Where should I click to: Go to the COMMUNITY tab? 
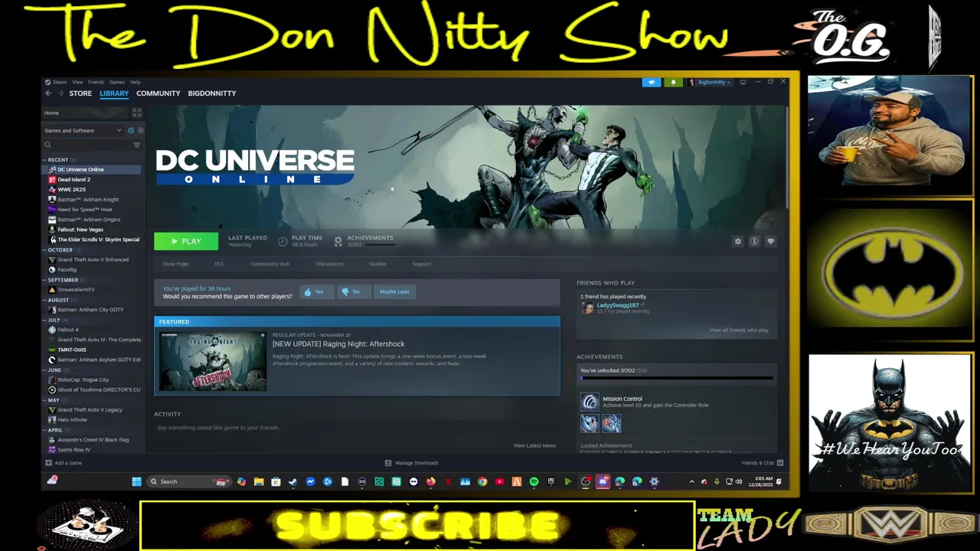158,93
